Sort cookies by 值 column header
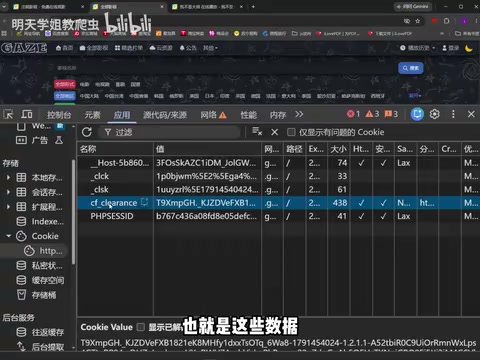Screen dimensions: 480x360 pyautogui.click(x=207, y=149)
